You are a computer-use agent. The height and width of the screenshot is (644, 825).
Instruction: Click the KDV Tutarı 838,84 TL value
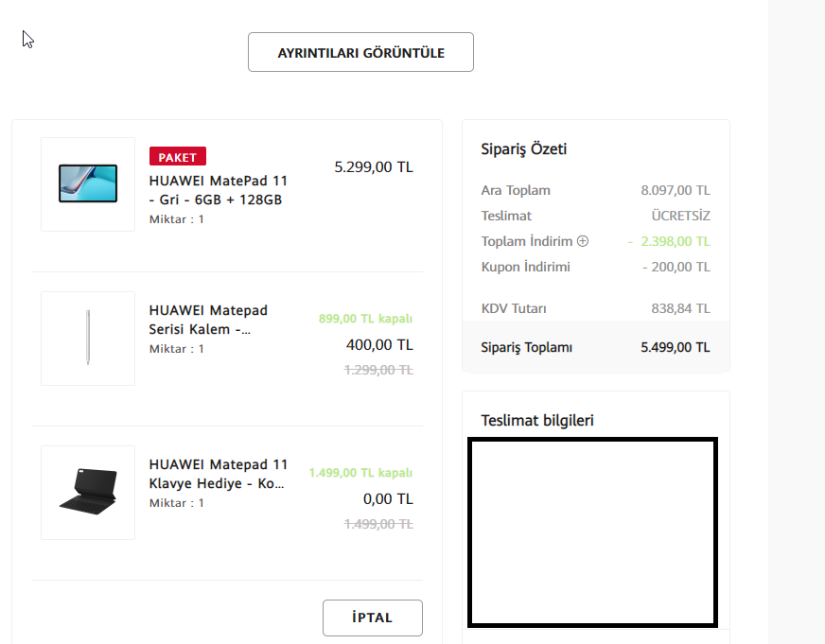(681, 308)
